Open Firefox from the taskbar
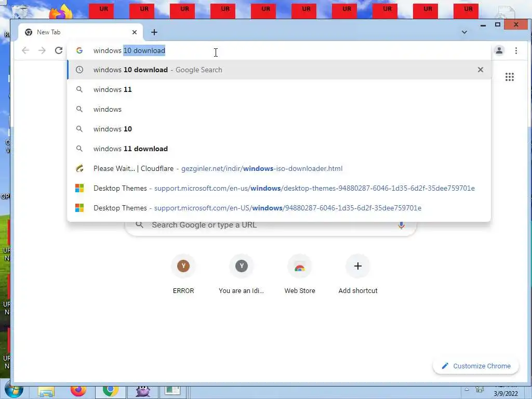 click(78, 391)
